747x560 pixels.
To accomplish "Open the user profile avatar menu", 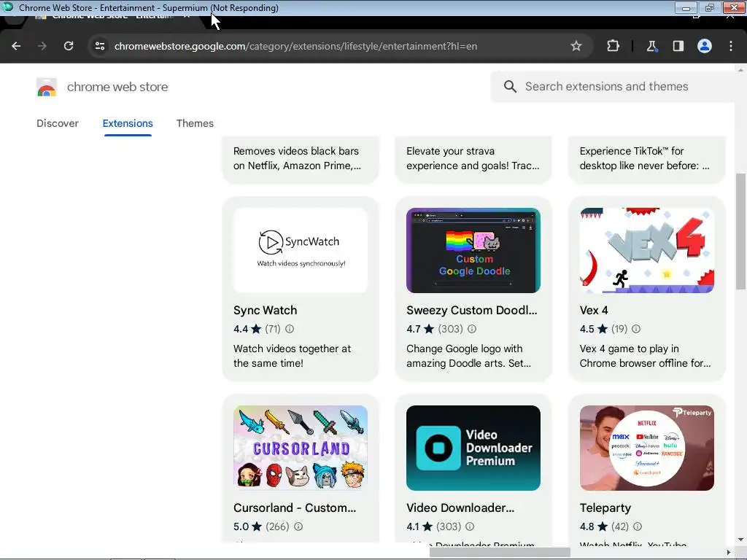I will (x=705, y=46).
